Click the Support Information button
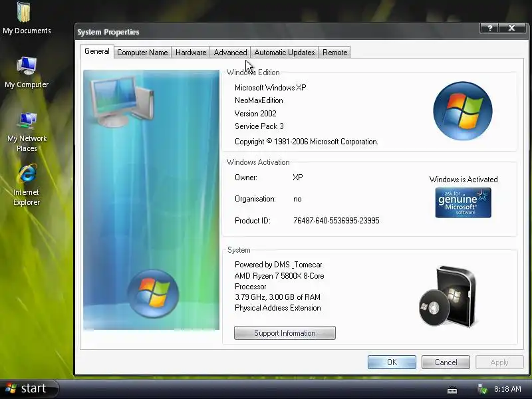Viewport: 532px width, 399px height. [x=285, y=333]
